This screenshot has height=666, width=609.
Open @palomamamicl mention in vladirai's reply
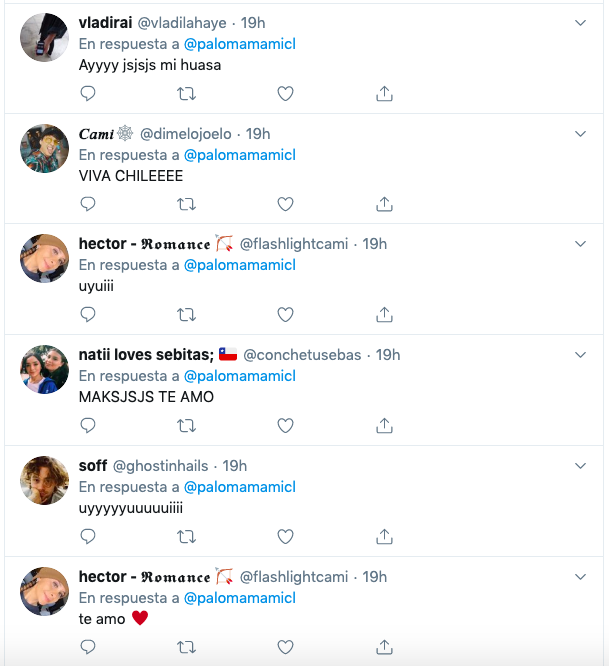coord(240,44)
